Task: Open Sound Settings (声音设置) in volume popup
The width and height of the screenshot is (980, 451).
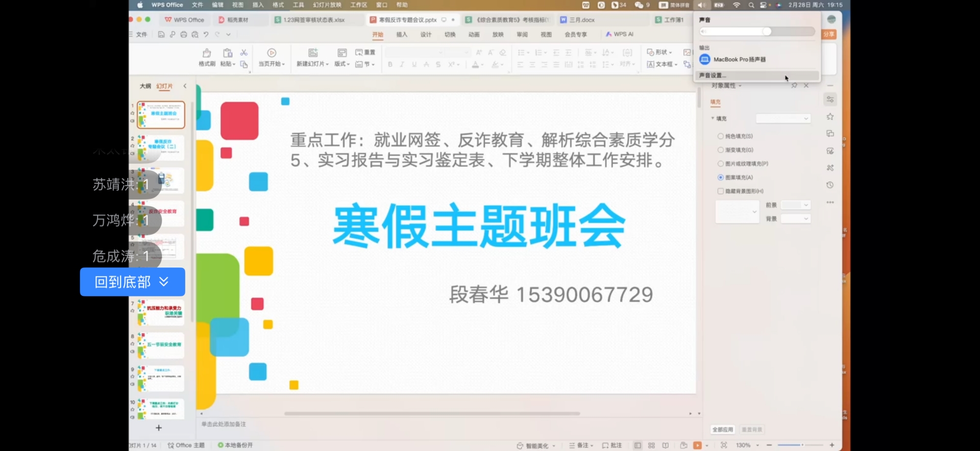Action: tap(713, 76)
